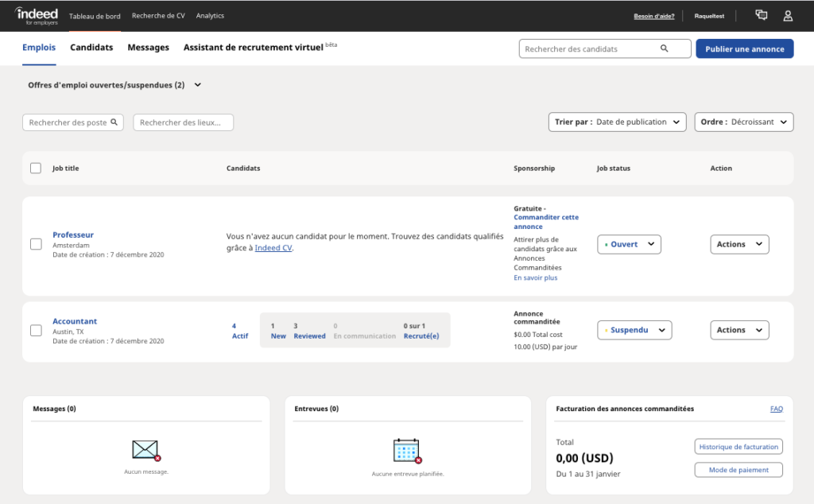This screenshot has height=504, width=814.
Task: Check the Professeur job row checkbox
Action: pyautogui.click(x=36, y=244)
